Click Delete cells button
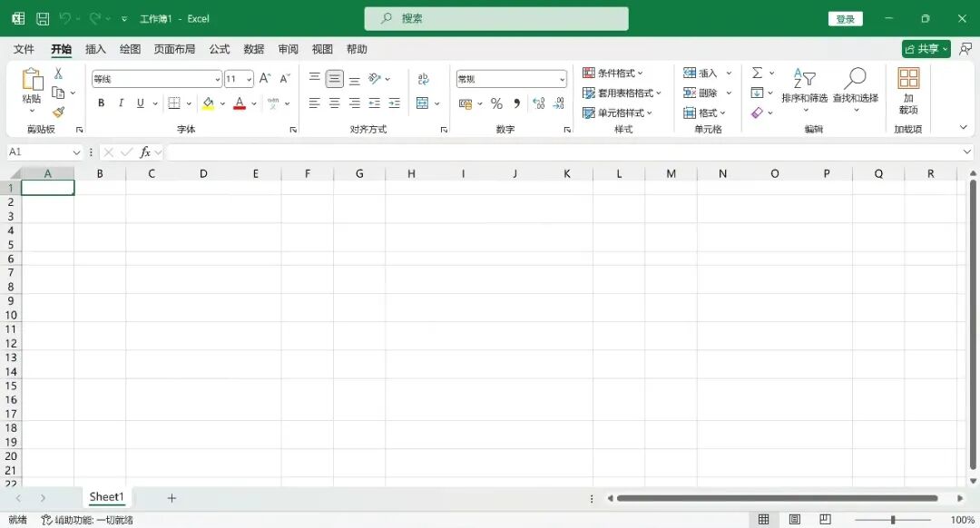 (x=700, y=93)
